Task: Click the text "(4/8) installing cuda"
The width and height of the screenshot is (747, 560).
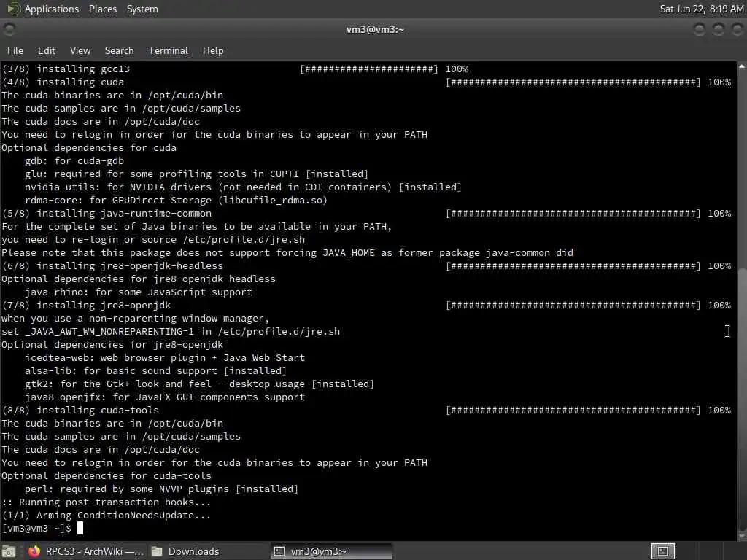Action: click(x=63, y=82)
